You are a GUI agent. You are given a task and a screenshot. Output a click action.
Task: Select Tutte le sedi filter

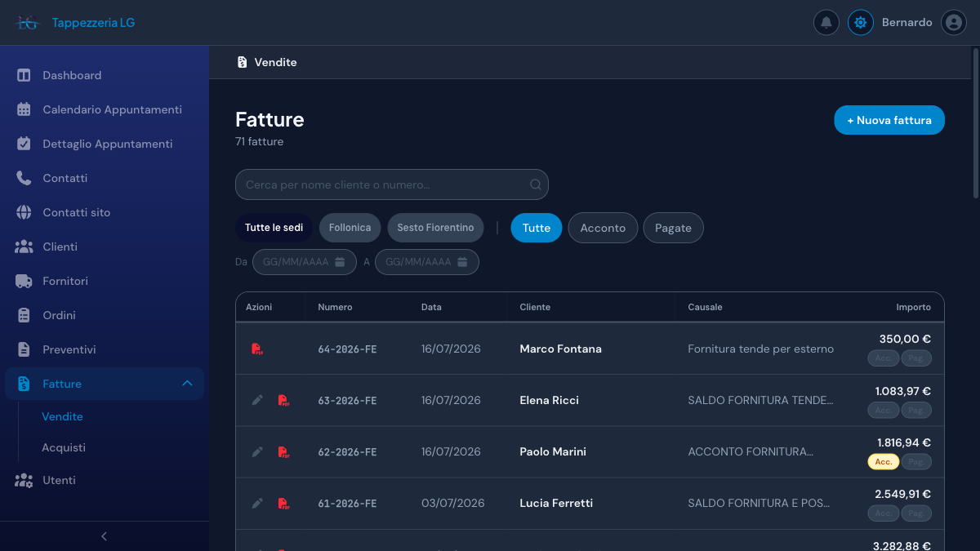274,228
